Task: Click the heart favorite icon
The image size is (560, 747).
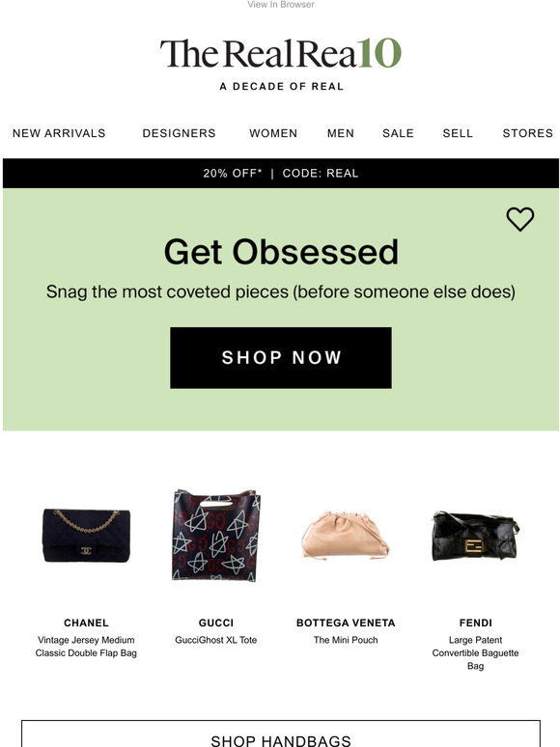Action: coord(520,219)
